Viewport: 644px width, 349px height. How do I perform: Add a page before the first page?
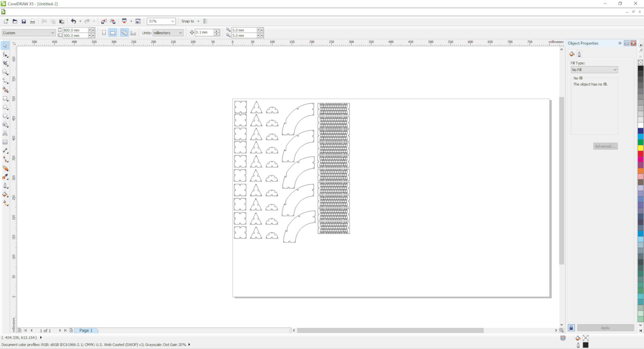pos(20,330)
